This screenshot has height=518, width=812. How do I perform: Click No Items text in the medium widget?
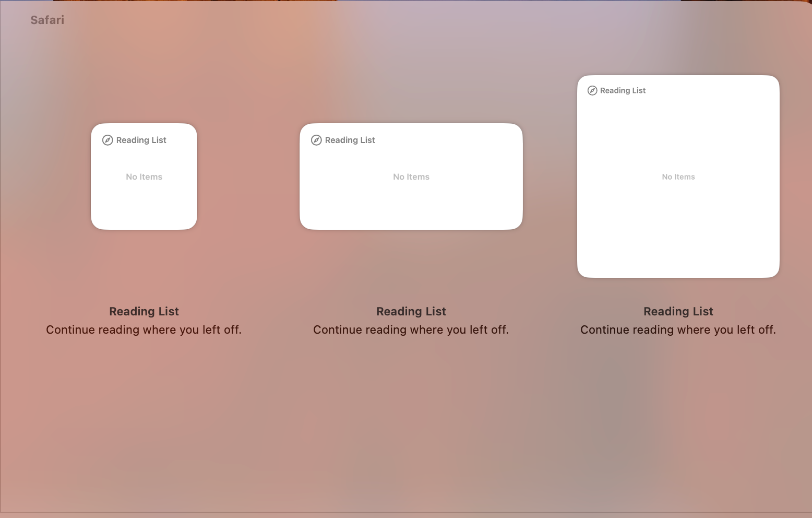pos(411,177)
